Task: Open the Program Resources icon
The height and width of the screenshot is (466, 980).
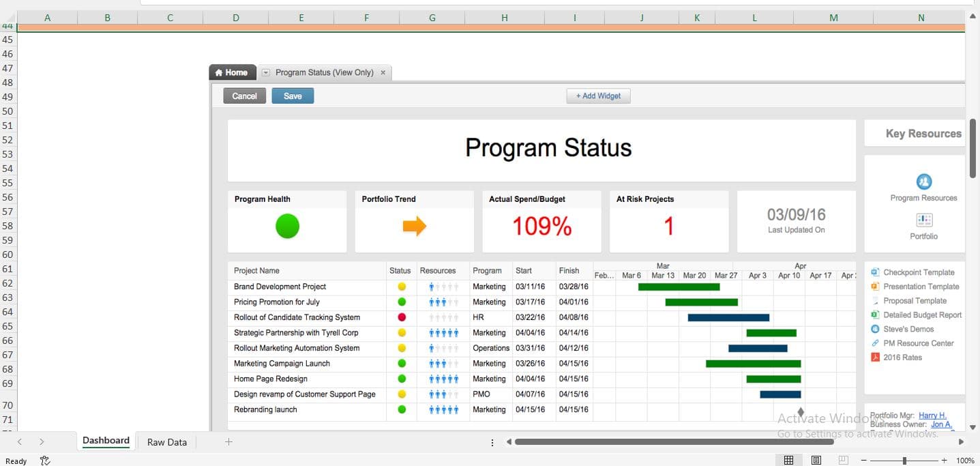Action: click(924, 181)
